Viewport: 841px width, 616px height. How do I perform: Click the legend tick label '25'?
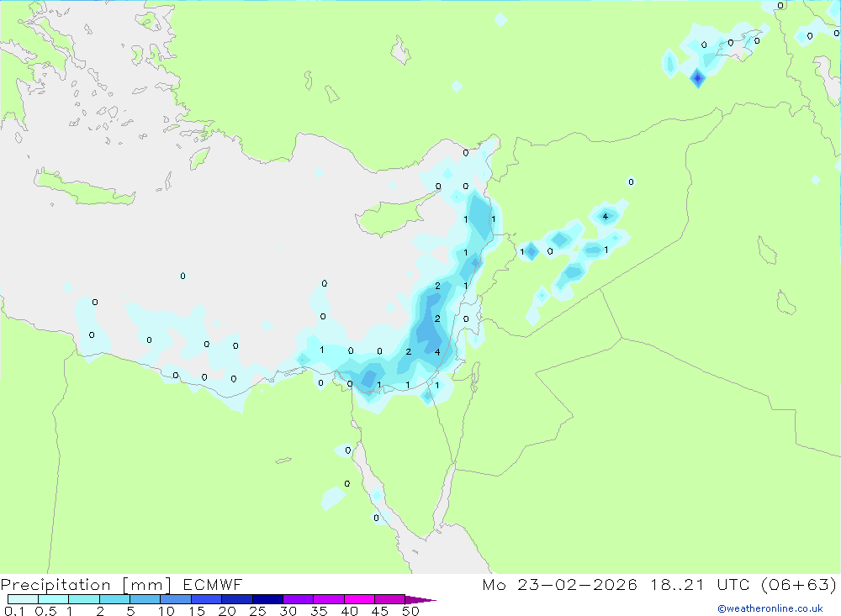click(257, 611)
